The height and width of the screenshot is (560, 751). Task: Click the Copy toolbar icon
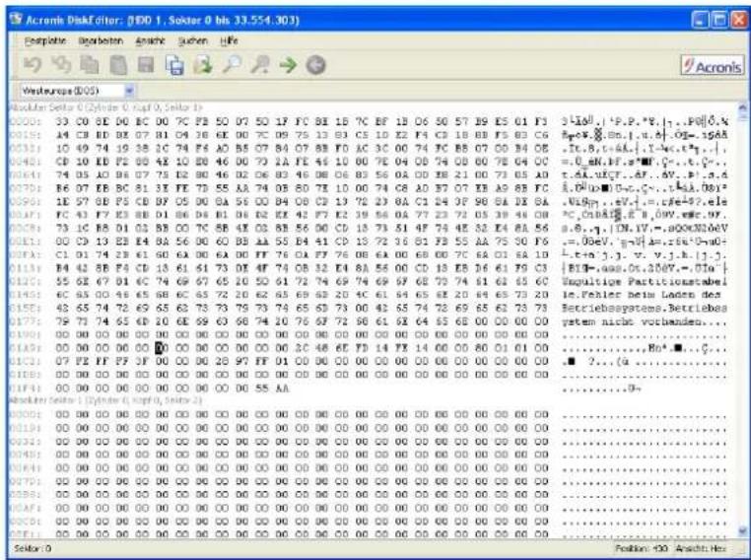(90, 65)
